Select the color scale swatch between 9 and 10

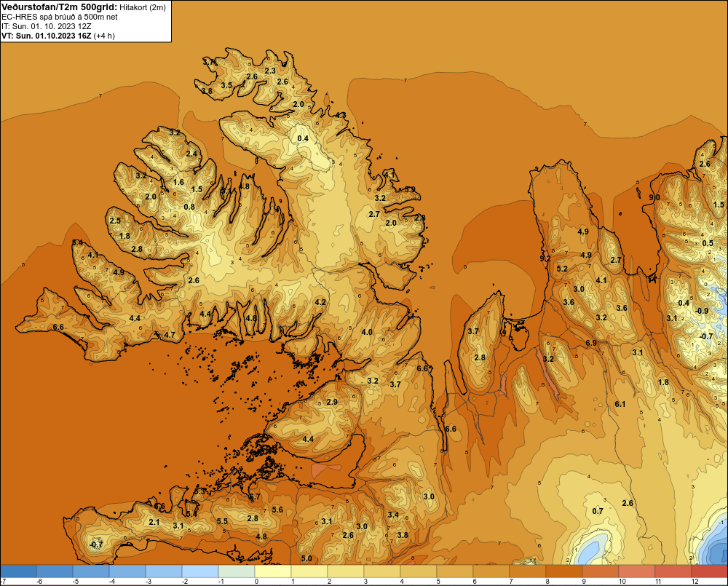[x=600, y=571]
